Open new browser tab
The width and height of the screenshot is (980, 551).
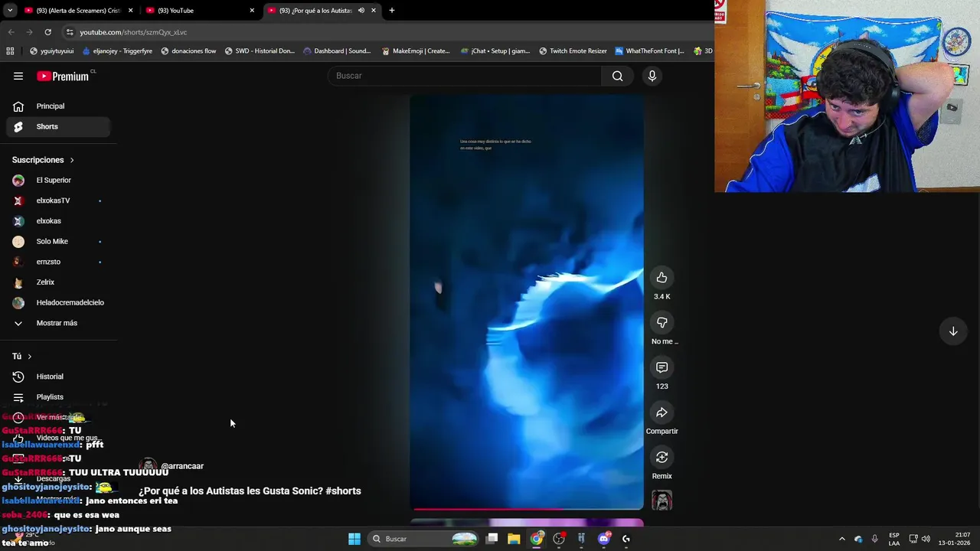click(392, 11)
